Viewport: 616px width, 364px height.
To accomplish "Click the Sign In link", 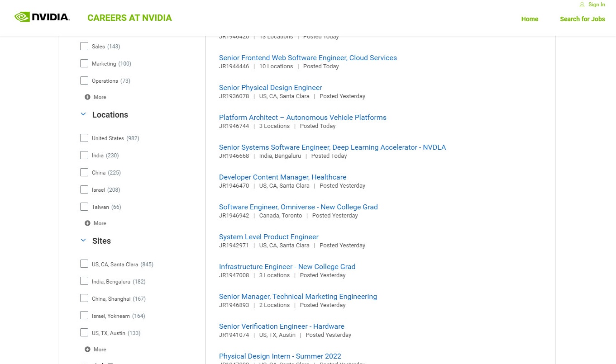I will pos(597,5).
